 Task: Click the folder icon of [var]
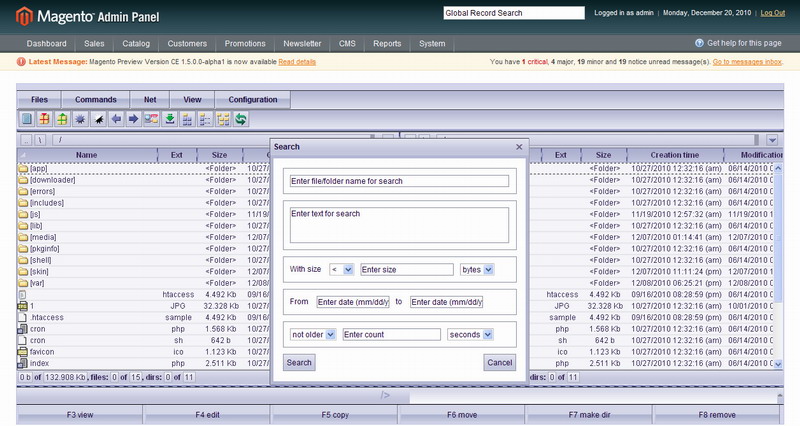(x=23, y=283)
